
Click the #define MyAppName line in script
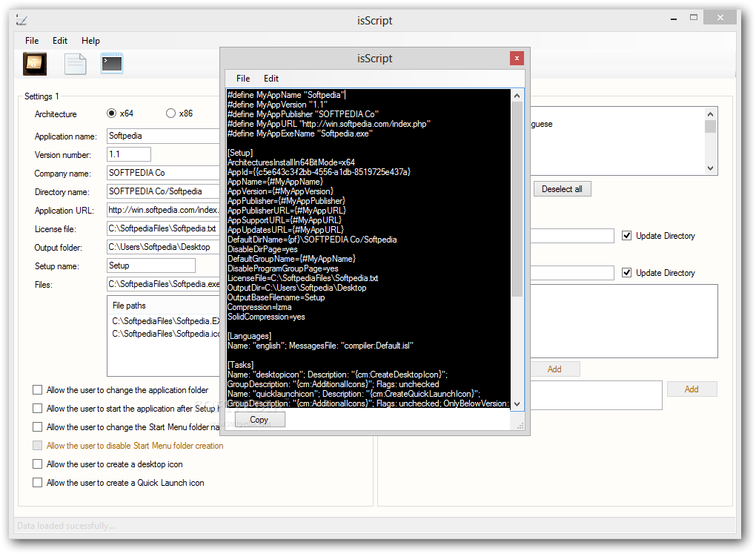pyautogui.click(x=286, y=95)
